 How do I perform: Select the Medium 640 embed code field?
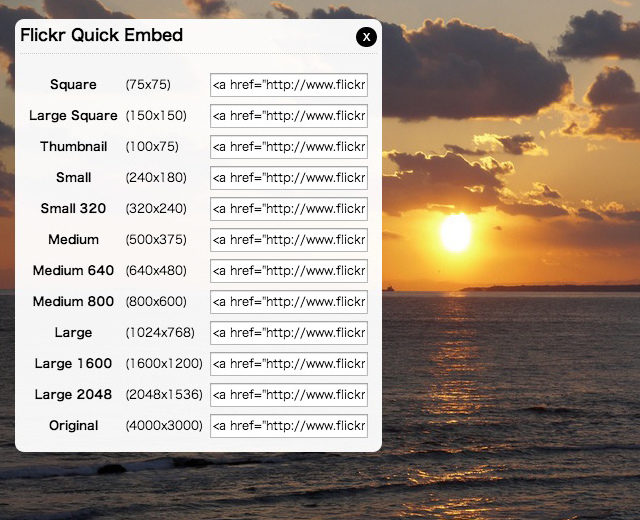(289, 271)
